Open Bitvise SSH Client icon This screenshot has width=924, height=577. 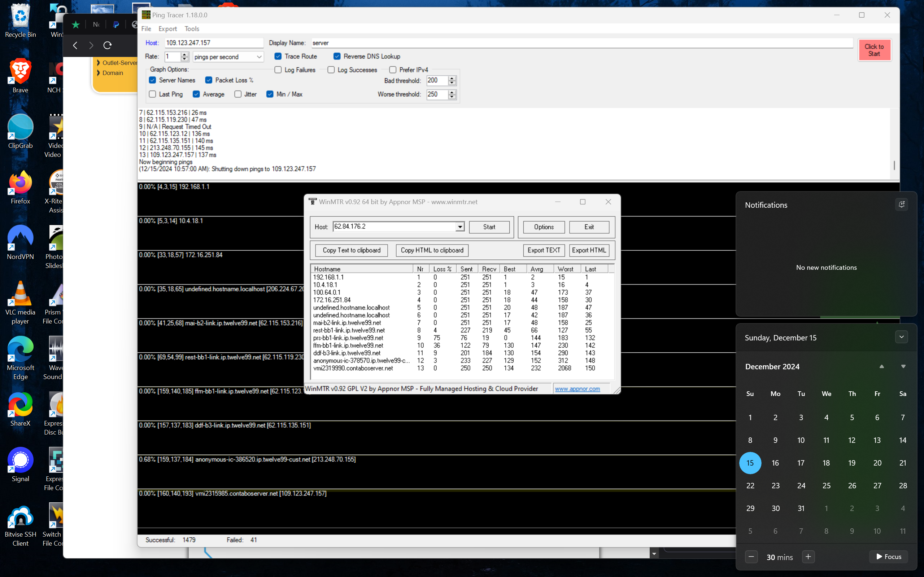[x=20, y=517]
